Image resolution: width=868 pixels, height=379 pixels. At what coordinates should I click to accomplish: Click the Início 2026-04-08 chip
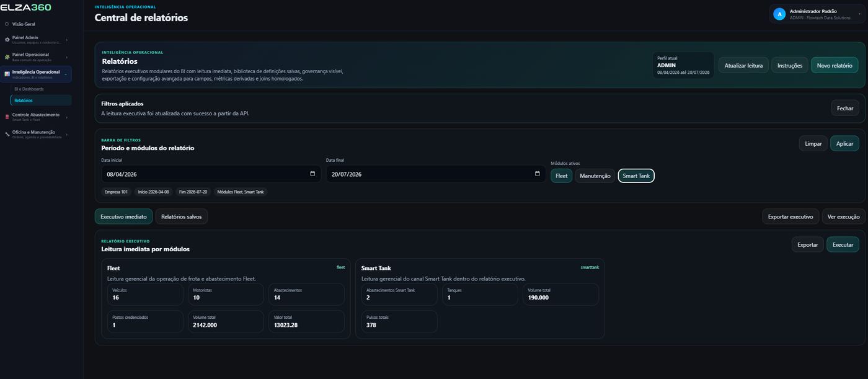tap(153, 192)
